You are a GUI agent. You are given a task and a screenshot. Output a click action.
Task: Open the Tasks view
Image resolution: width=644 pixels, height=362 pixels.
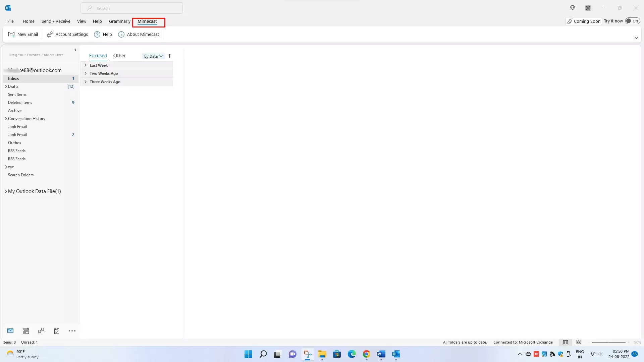pyautogui.click(x=56, y=331)
